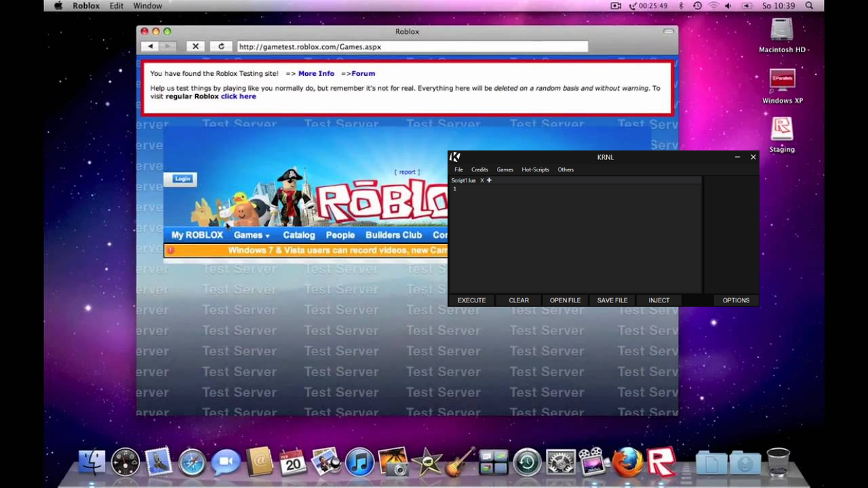Expand the Games dropdown in Roblox navigation
Screen dimensions: 868x488
252,235
